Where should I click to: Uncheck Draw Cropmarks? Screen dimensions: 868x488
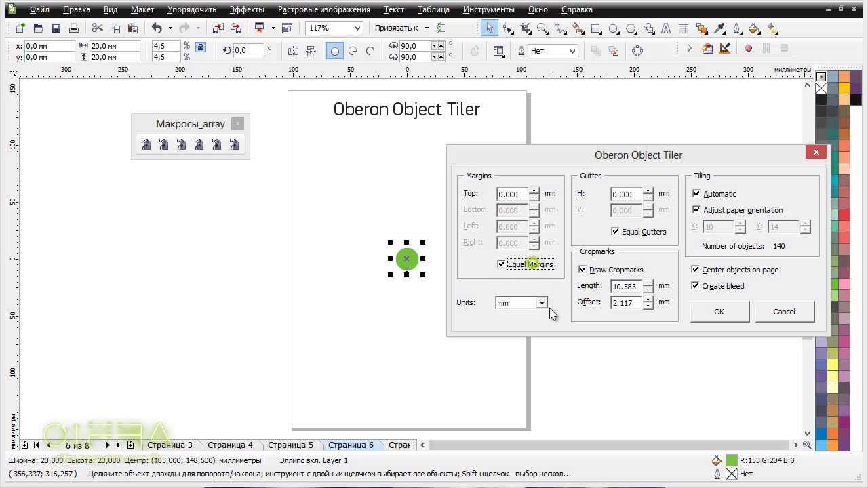coord(583,270)
